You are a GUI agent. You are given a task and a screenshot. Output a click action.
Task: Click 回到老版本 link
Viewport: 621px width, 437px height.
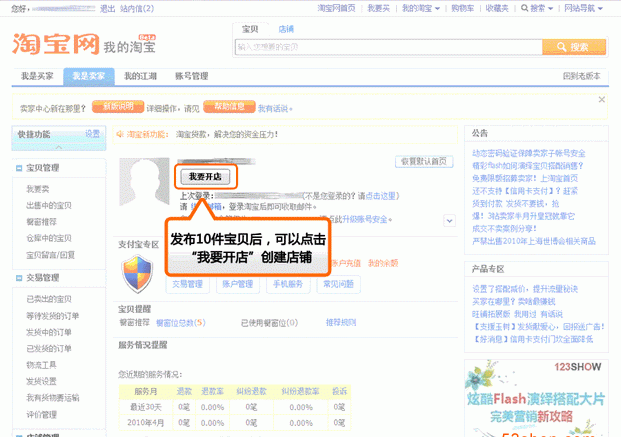(581, 76)
